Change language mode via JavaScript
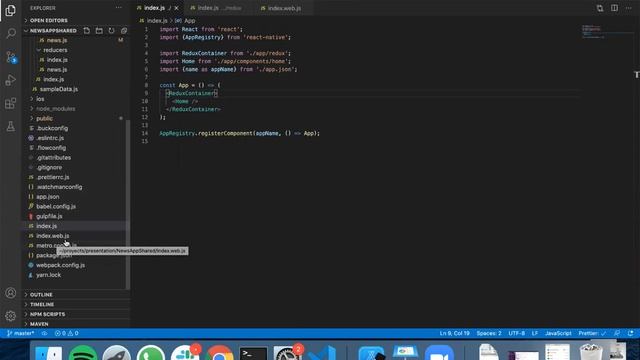 (x=558, y=333)
